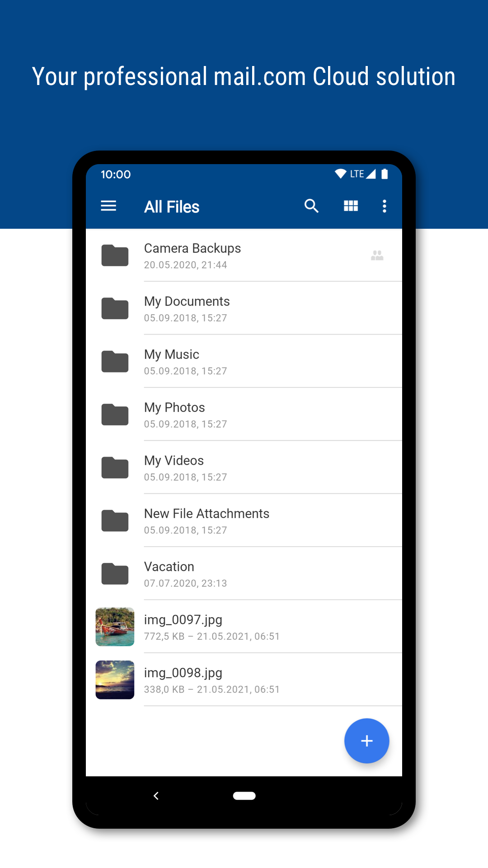488x868 pixels.
Task: Tap the home pill navigation button
Action: [x=244, y=796]
